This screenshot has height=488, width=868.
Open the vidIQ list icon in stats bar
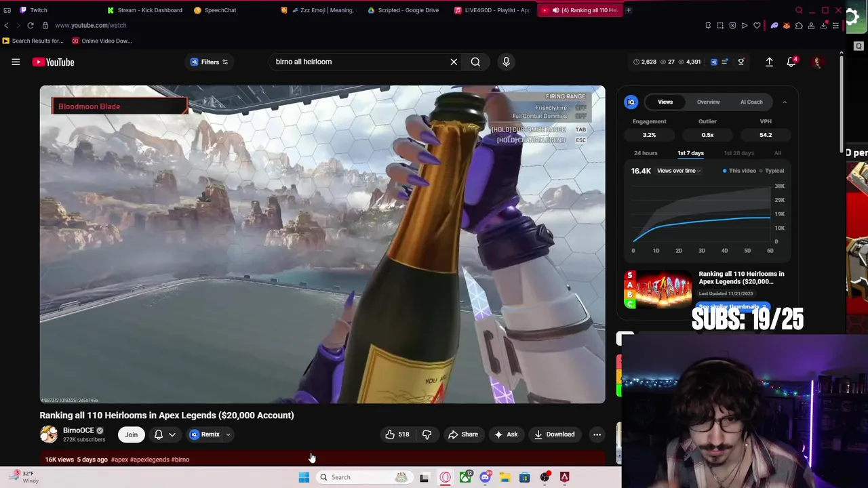pyautogui.click(x=725, y=62)
